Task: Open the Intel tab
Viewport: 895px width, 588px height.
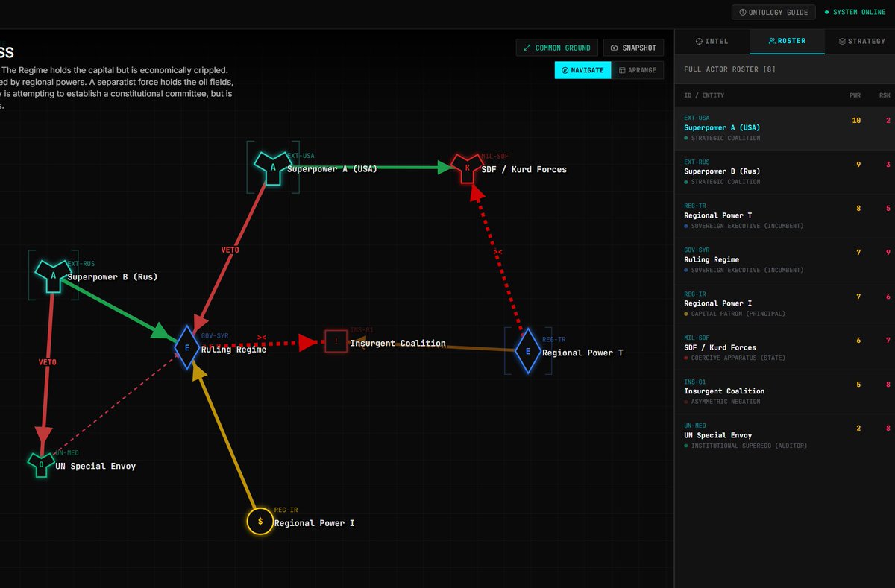Action: 712,41
